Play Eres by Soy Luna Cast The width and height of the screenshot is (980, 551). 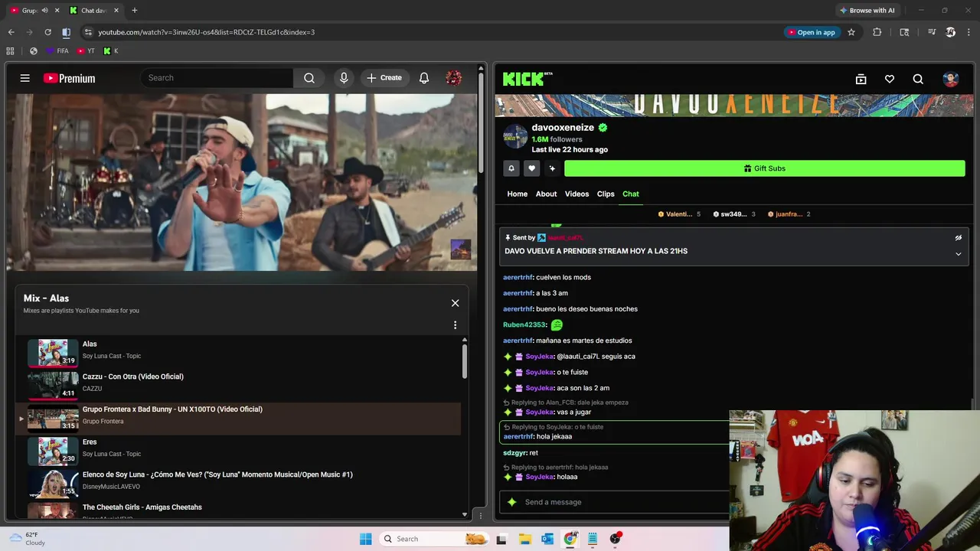click(x=240, y=450)
